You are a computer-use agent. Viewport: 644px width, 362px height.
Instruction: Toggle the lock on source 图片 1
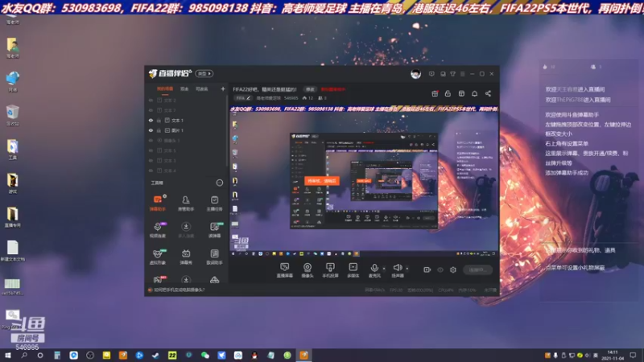[159, 130]
